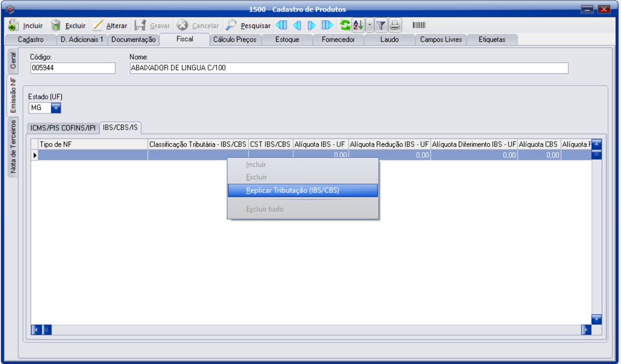Click the barcode icon in toolbar
Screen dimensions: 621x364
(x=419, y=26)
